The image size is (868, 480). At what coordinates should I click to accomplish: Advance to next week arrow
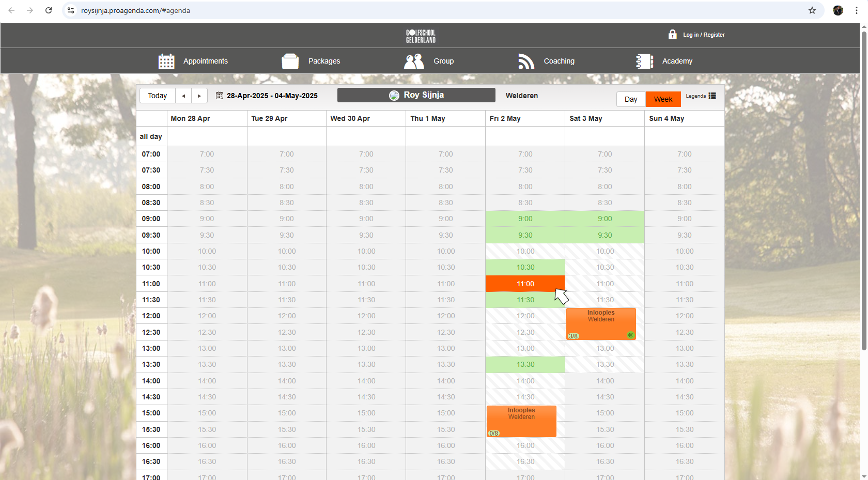pyautogui.click(x=199, y=96)
